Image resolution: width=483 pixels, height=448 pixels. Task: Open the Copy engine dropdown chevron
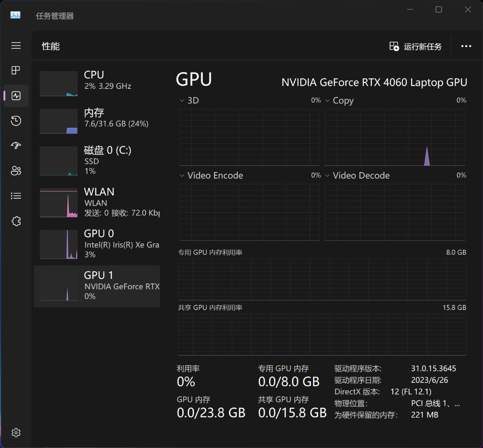[327, 101]
